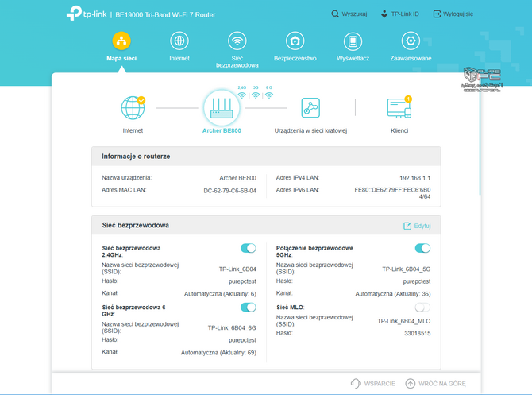Click the client count badge on Klienci
532x395 pixels.
[x=408, y=99]
